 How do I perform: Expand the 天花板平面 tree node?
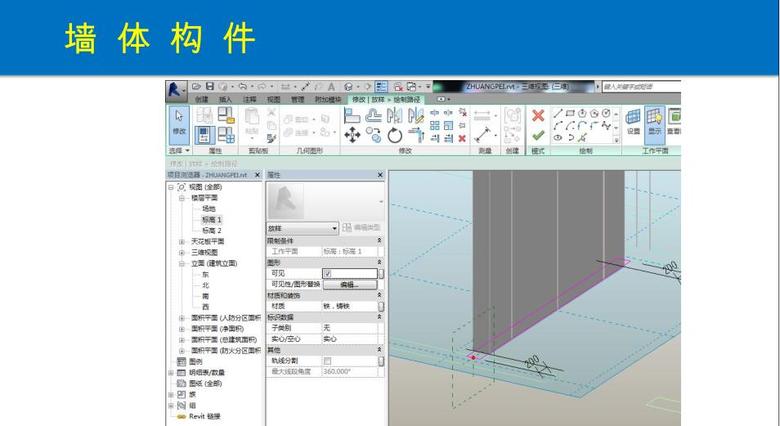click(x=183, y=241)
